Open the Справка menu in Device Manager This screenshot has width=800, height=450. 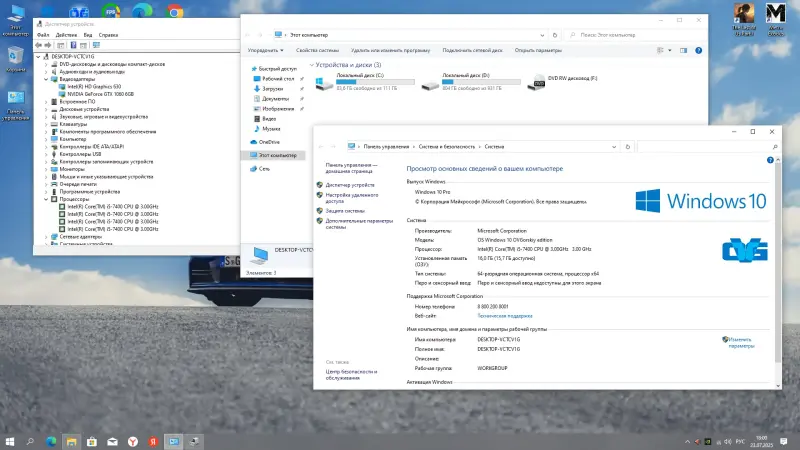point(108,35)
